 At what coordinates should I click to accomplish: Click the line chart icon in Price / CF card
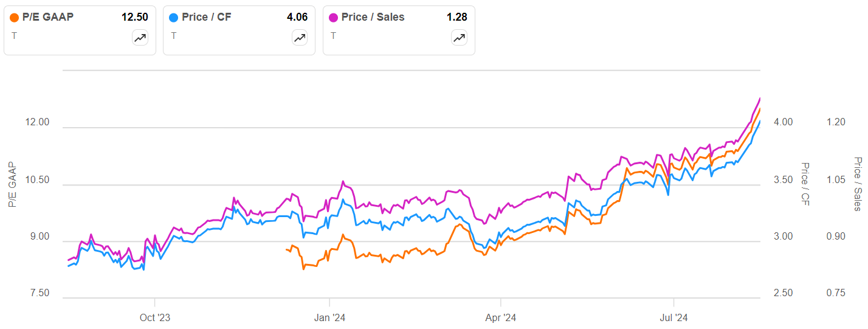coord(300,38)
